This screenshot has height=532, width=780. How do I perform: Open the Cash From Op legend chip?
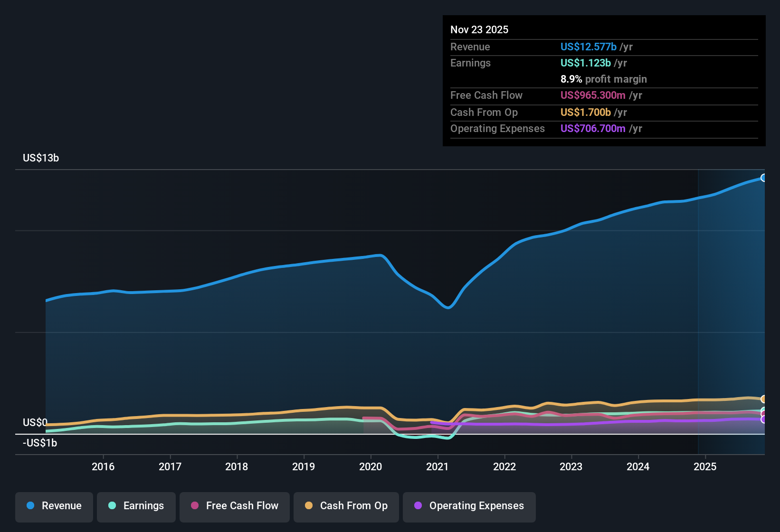coord(346,506)
